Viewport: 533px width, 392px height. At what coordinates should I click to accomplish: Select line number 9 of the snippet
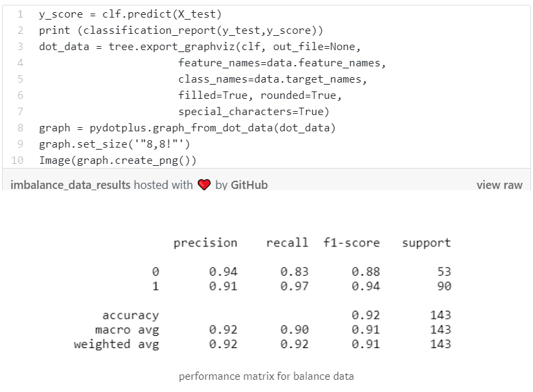pos(21,144)
